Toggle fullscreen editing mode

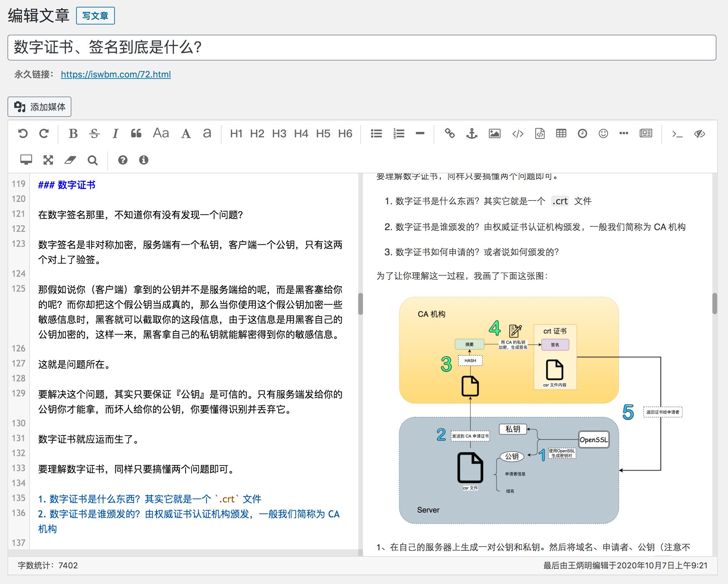[48, 160]
